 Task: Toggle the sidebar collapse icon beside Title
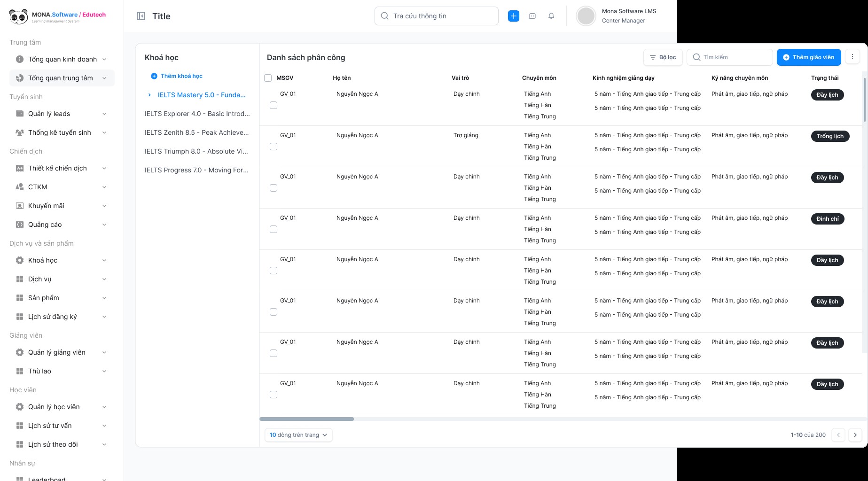coord(141,16)
